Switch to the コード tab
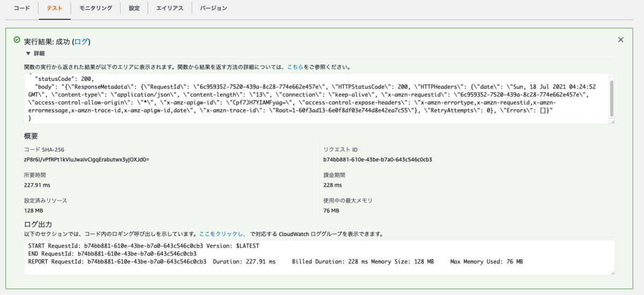Screen dimensions: 644x295 [22, 9]
